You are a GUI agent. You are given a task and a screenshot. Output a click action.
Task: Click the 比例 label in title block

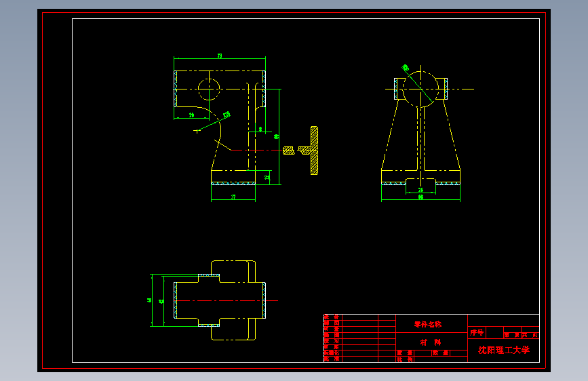[406, 359]
